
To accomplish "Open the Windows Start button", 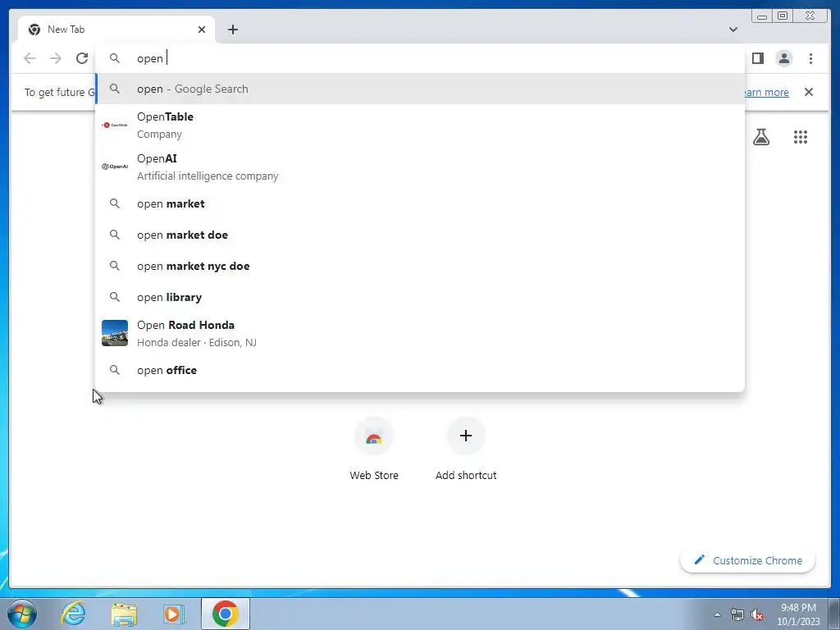I will click(x=22, y=614).
